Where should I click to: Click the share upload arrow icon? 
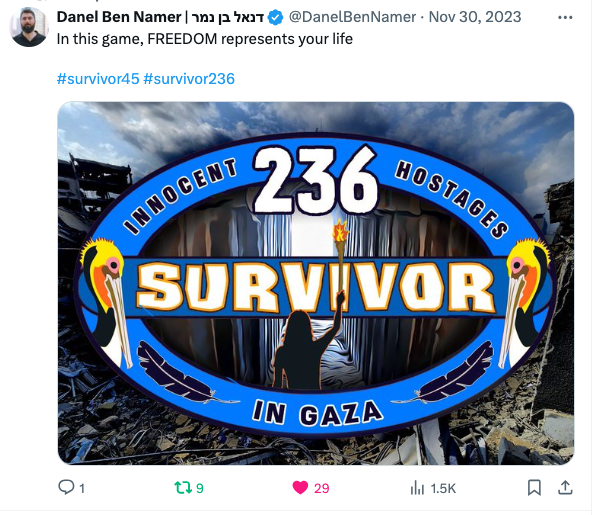565,487
